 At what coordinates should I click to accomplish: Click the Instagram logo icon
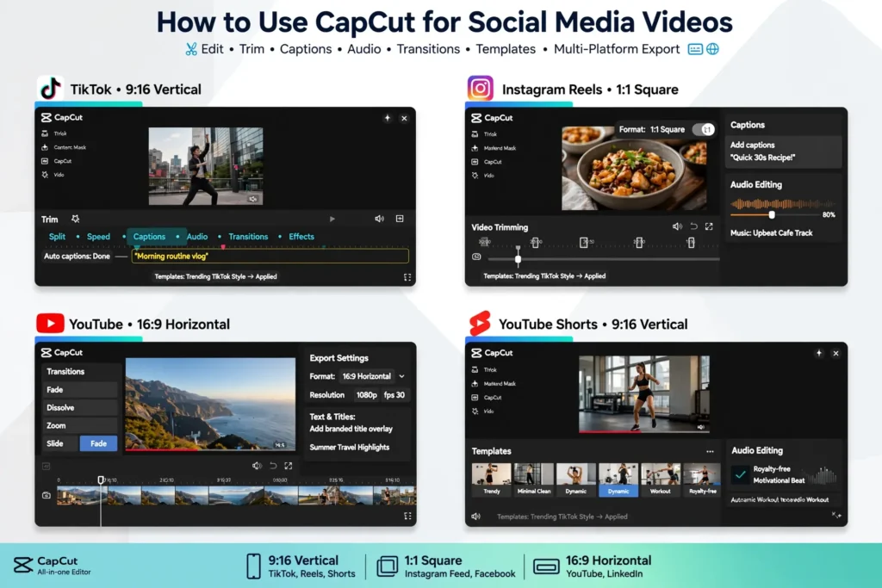(x=481, y=89)
